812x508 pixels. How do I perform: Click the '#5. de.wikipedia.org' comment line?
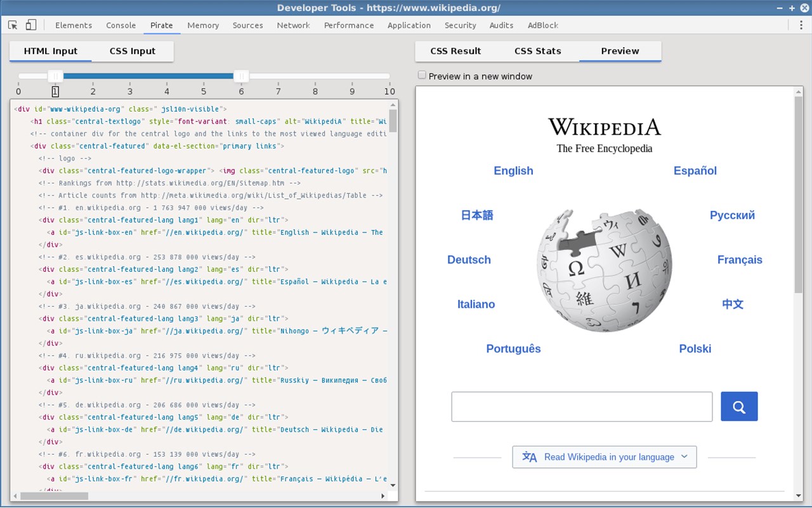(x=147, y=405)
